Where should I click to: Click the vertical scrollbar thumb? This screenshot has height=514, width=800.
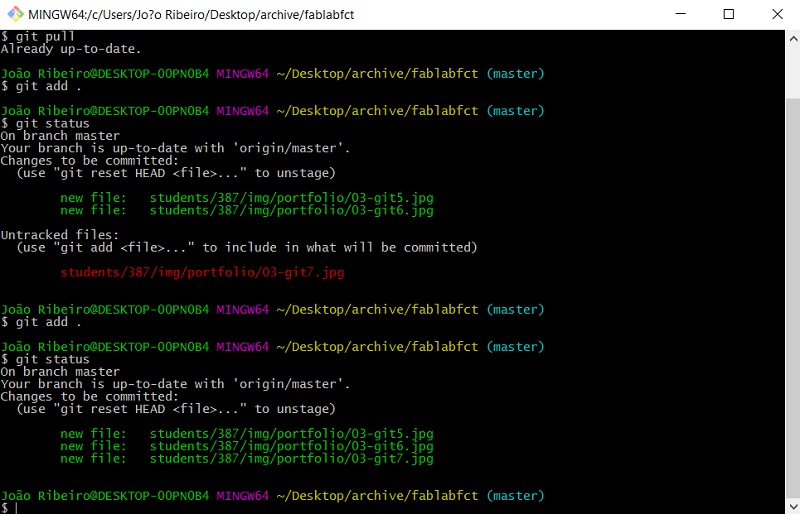[793, 298]
